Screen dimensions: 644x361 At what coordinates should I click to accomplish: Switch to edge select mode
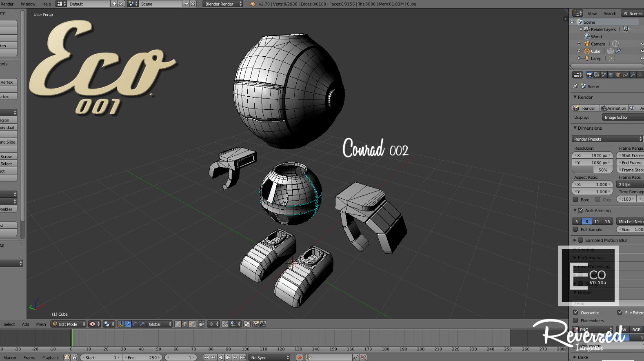pyautogui.click(x=185, y=324)
